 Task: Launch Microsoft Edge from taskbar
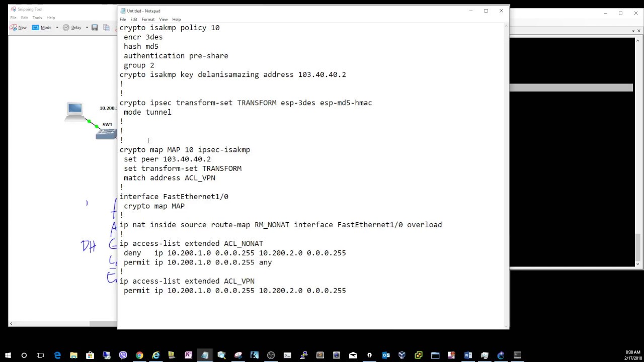click(57, 355)
